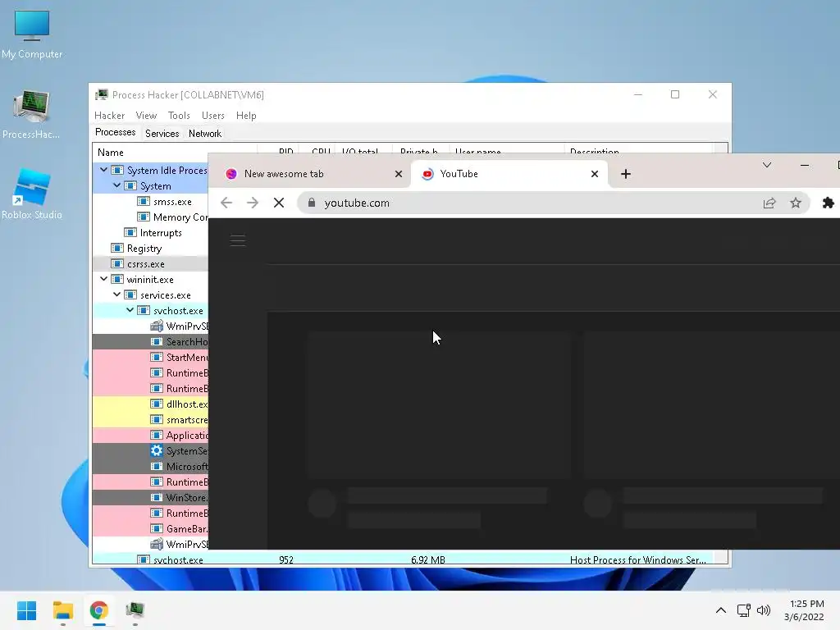The height and width of the screenshot is (630, 840).
Task: Switch to the Services tab
Action: (x=162, y=134)
